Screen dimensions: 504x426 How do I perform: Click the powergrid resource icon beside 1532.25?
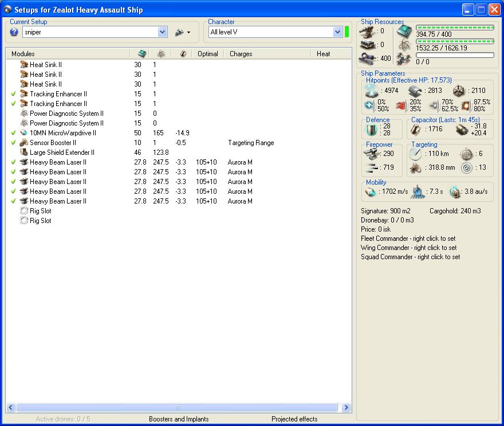404,45
